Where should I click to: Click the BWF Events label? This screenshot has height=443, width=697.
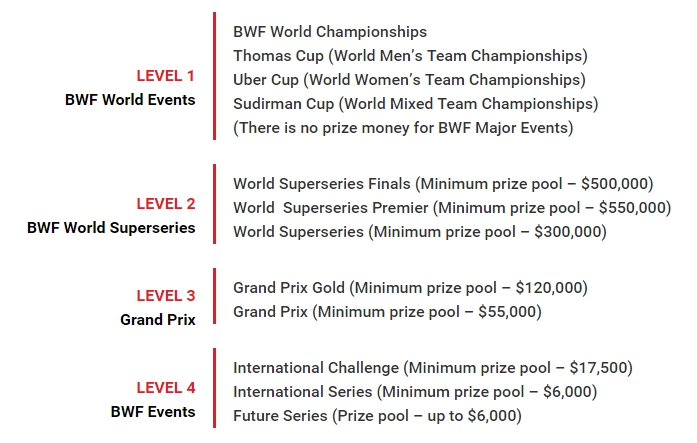click(153, 411)
